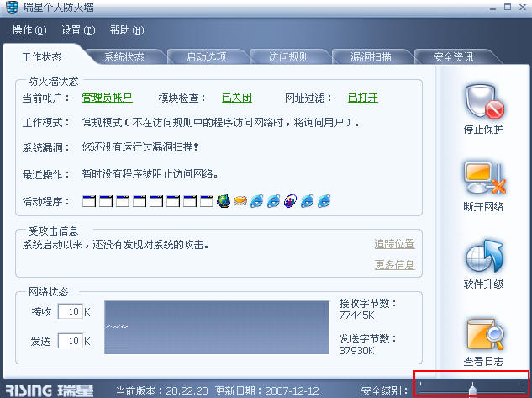Click the 77445K received bytes value
The width and height of the screenshot is (532, 398).
[356, 316]
